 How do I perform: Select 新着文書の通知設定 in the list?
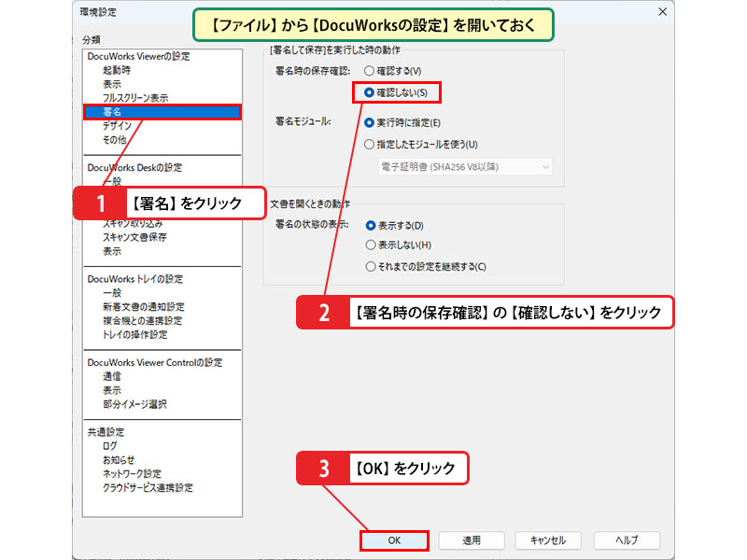(144, 307)
